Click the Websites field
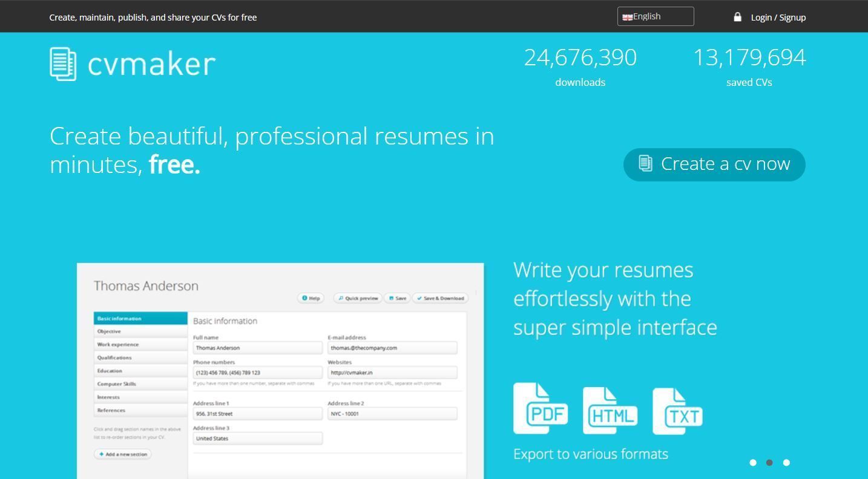Screen dimensions: 868x479 (x=392, y=373)
